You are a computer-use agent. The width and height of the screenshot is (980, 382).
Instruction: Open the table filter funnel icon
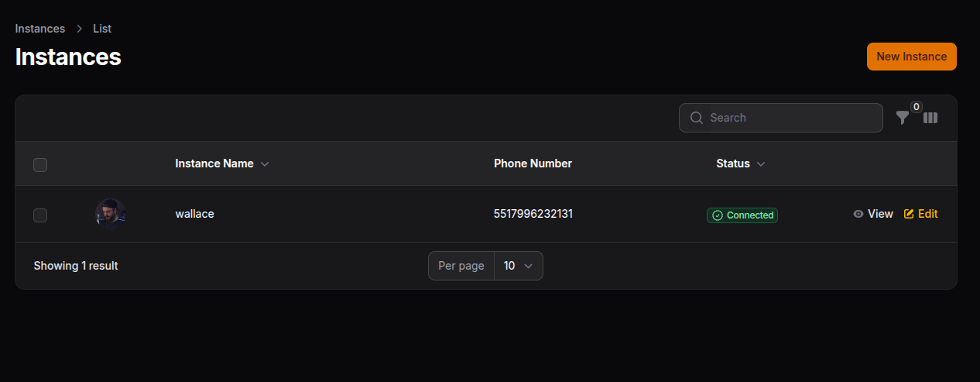tap(903, 118)
